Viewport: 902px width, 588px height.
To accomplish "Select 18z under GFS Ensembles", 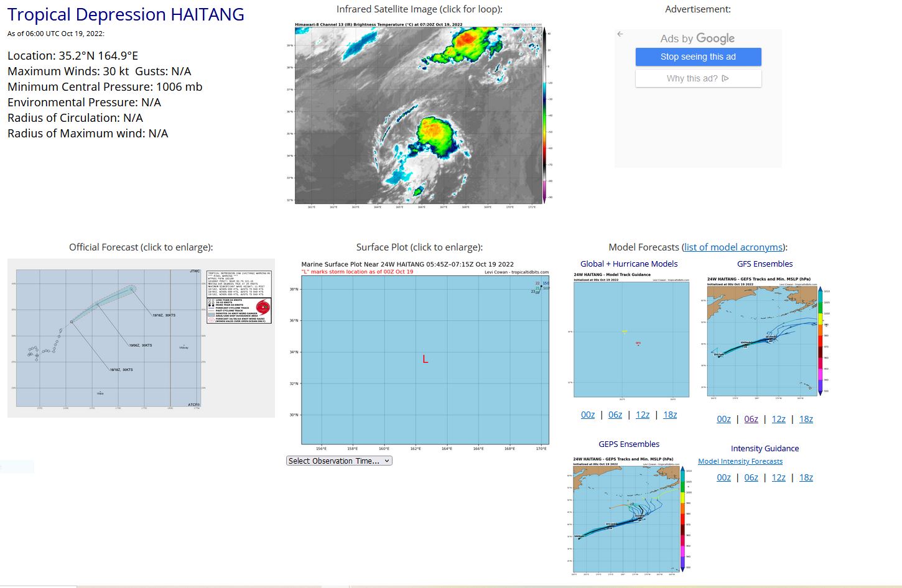I will (x=806, y=419).
